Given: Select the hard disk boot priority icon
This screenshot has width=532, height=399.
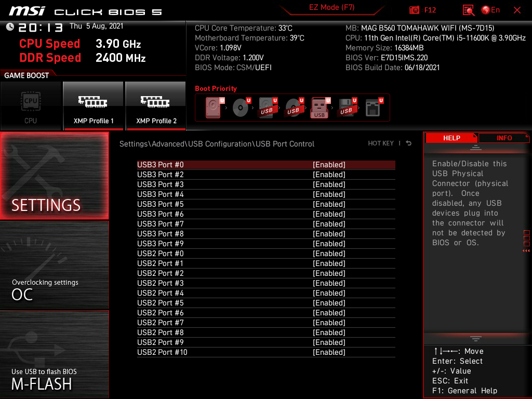Looking at the screenshot, I should click(215, 108).
